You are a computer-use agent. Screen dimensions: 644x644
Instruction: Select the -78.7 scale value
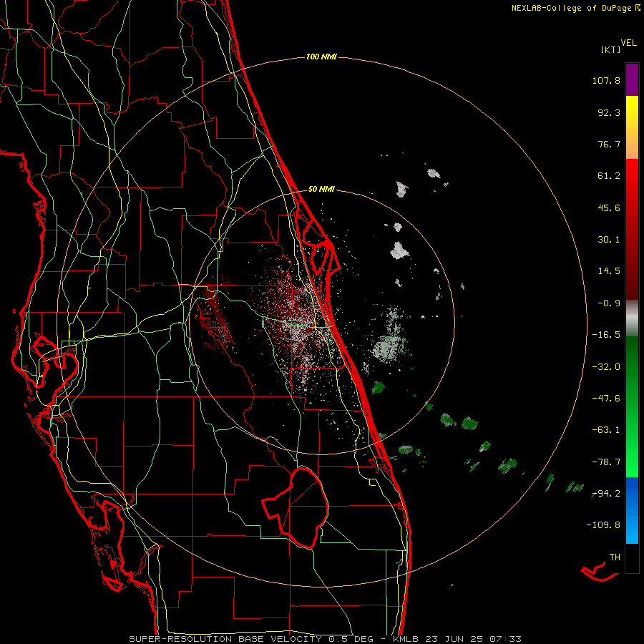pos(606,462)
